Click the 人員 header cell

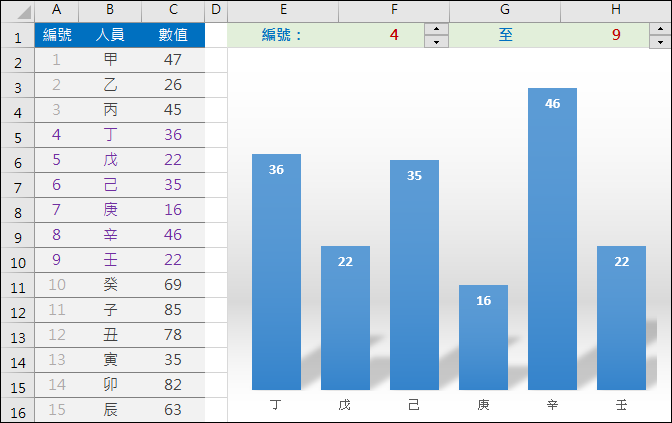[110, 35]
